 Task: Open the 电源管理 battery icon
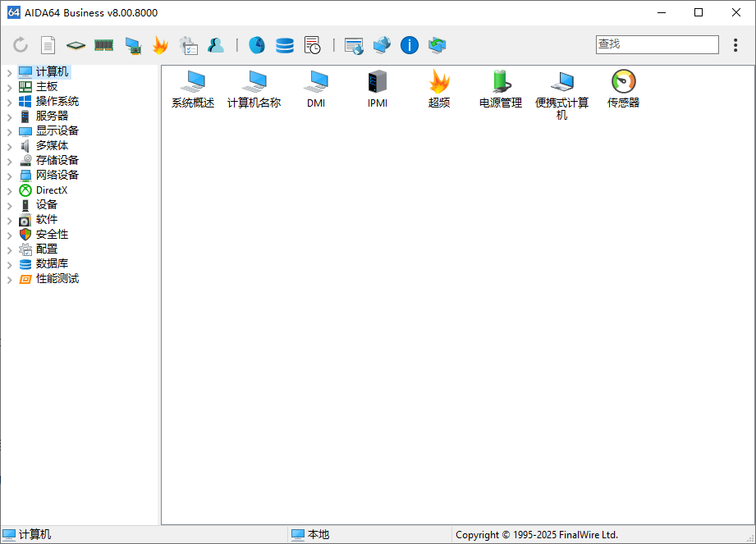(x=501, y=82)
